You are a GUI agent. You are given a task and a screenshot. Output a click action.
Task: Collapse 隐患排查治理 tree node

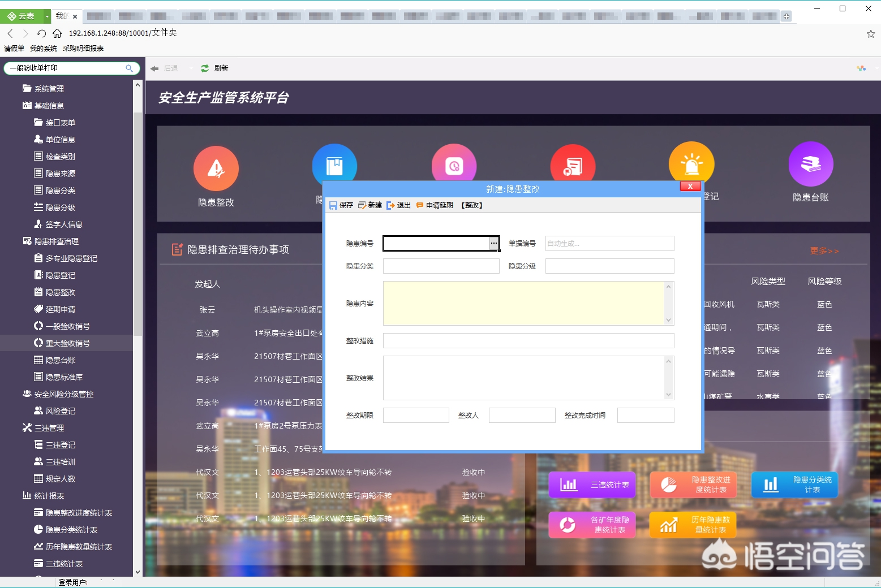click(51, 241)
